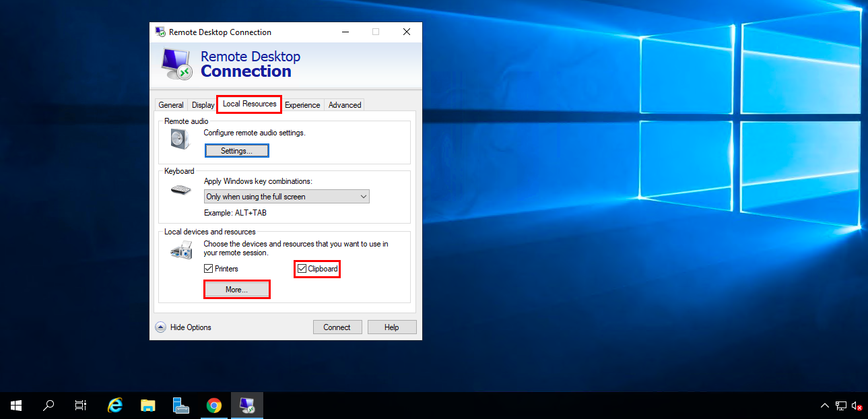Select the Local Resources tab

point(249,104)
